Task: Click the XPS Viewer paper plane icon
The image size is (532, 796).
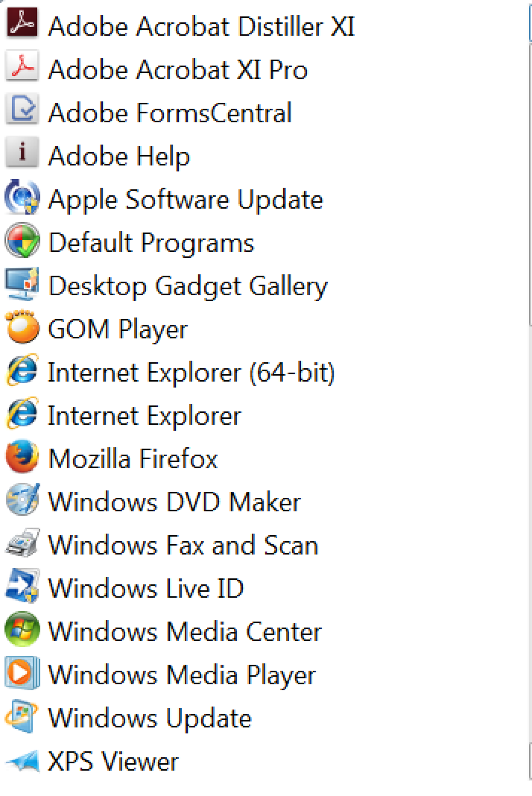Action: click(x=22, y=761)
